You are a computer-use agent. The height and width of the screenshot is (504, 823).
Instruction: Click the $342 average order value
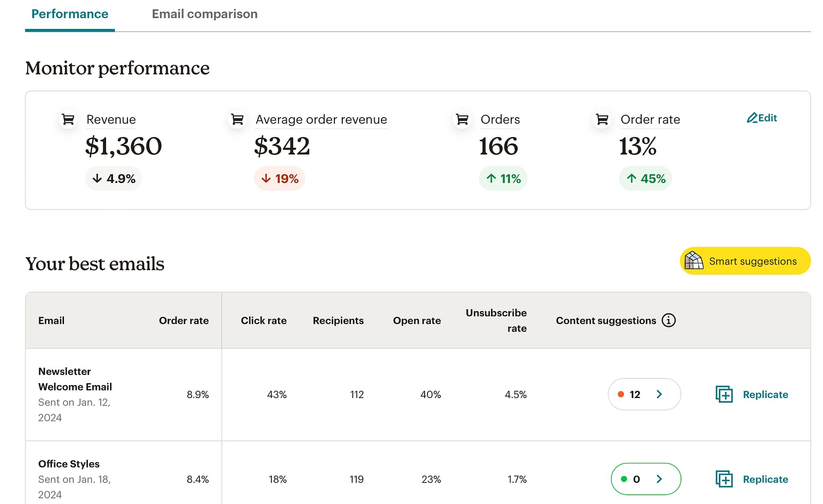282,146
